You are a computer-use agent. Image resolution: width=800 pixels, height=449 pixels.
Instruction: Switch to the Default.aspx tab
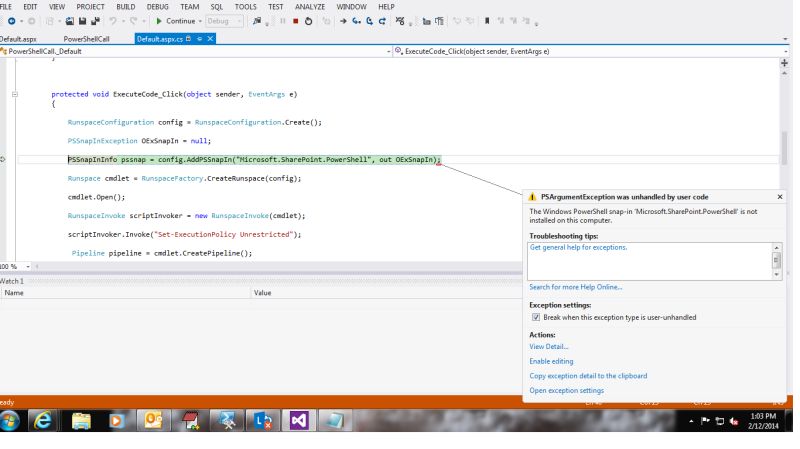pyautogui.click(x=18, y=39)
